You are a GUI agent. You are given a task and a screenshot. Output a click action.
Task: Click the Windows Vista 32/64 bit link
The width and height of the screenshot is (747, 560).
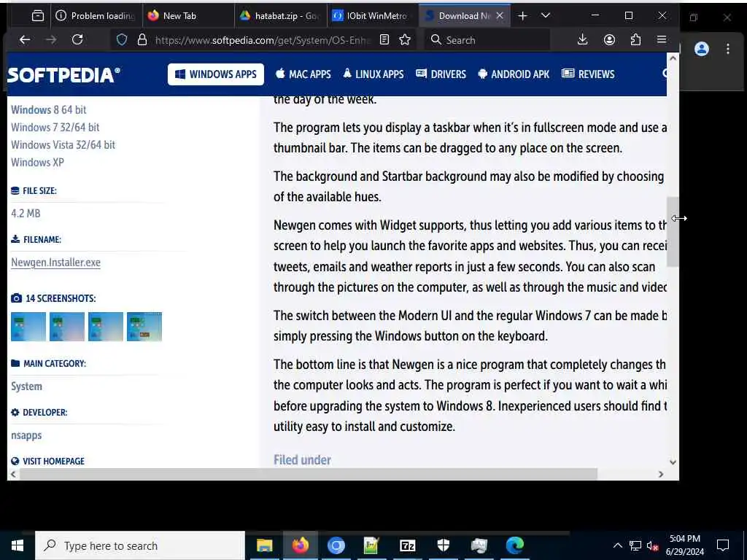point(63,145)
